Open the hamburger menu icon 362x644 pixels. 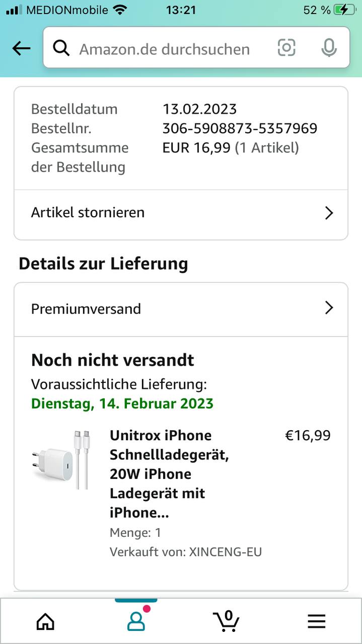[x=316, y=621]
